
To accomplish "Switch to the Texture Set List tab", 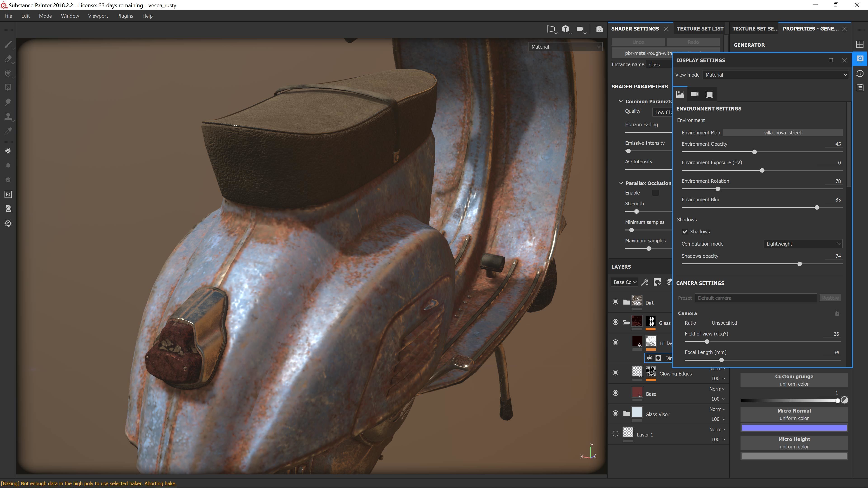I will (x=700, y=29).
